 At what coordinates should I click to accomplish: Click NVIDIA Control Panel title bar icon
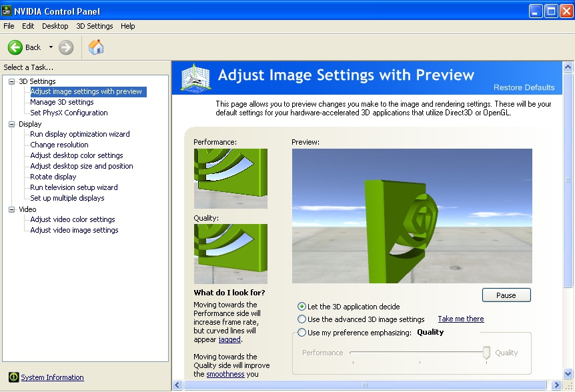[6, 11]
